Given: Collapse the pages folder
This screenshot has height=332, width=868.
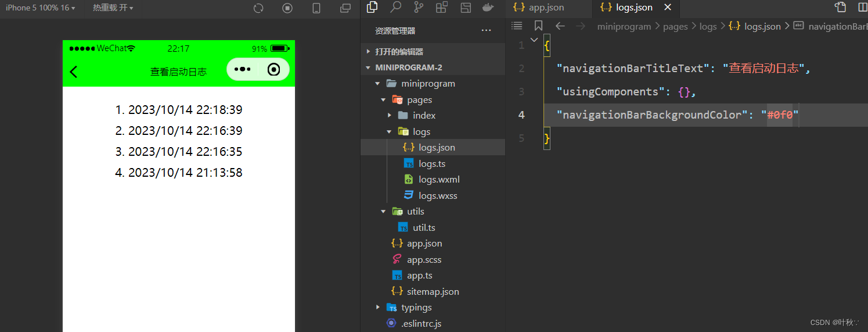Looking at the screenshot, I should [x=383, y=99].
